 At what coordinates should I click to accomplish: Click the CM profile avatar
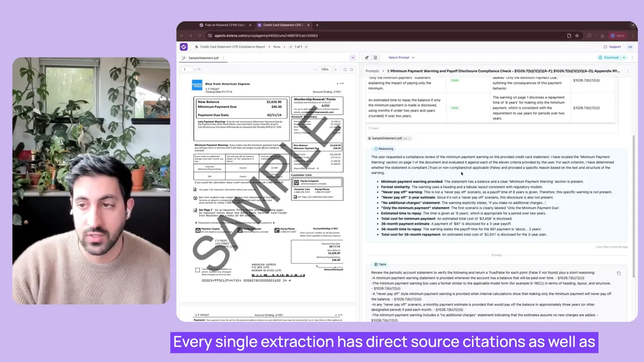click(630, 47)
